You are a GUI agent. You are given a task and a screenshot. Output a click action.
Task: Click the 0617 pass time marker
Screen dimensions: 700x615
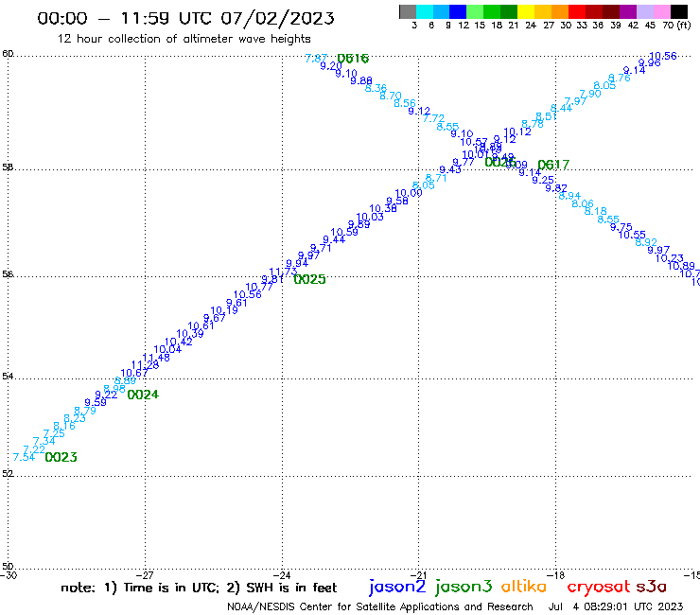(x=553, y=166)
